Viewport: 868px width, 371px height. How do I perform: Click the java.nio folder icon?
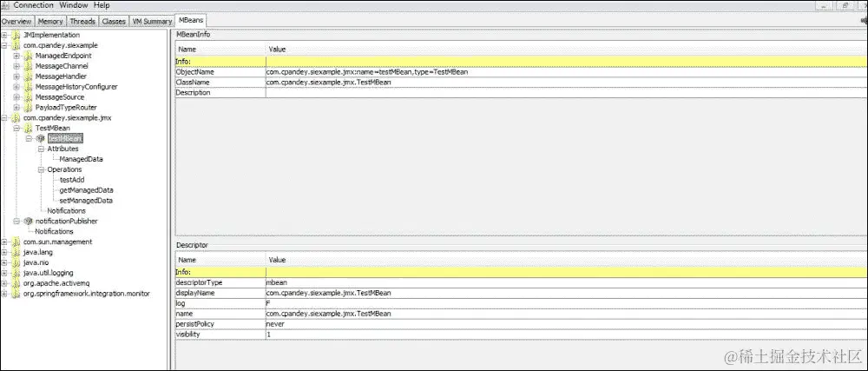click(16, 262)
